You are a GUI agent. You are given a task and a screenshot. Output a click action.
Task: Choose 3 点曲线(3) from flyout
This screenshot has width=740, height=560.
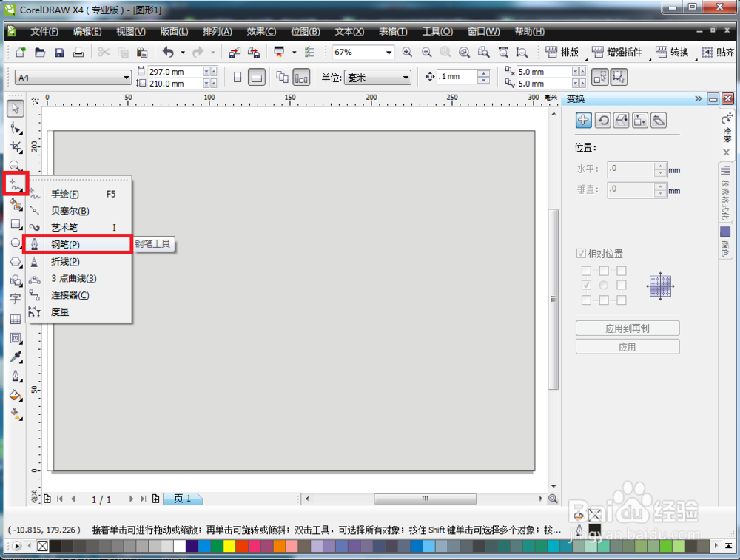(79, 278)
